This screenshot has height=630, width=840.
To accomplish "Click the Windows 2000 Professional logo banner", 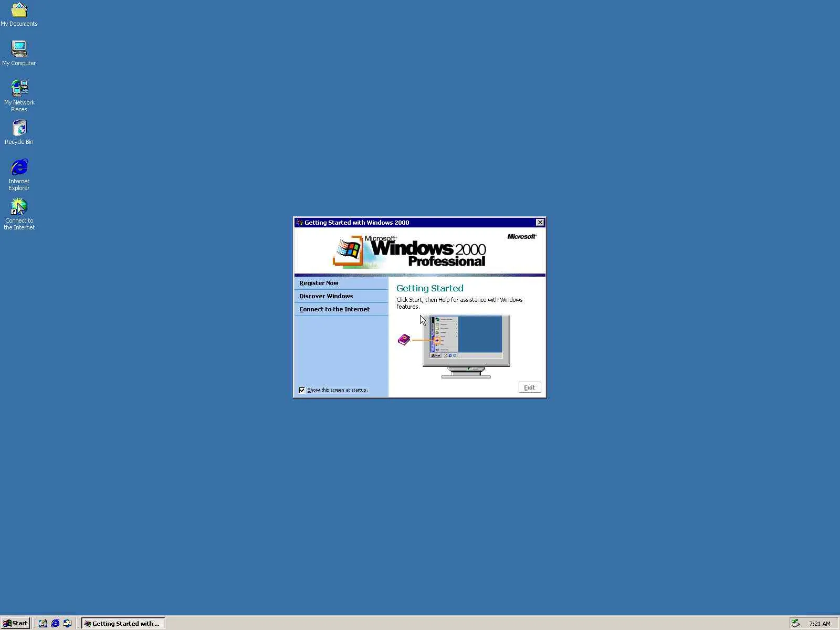I will 409,251.
